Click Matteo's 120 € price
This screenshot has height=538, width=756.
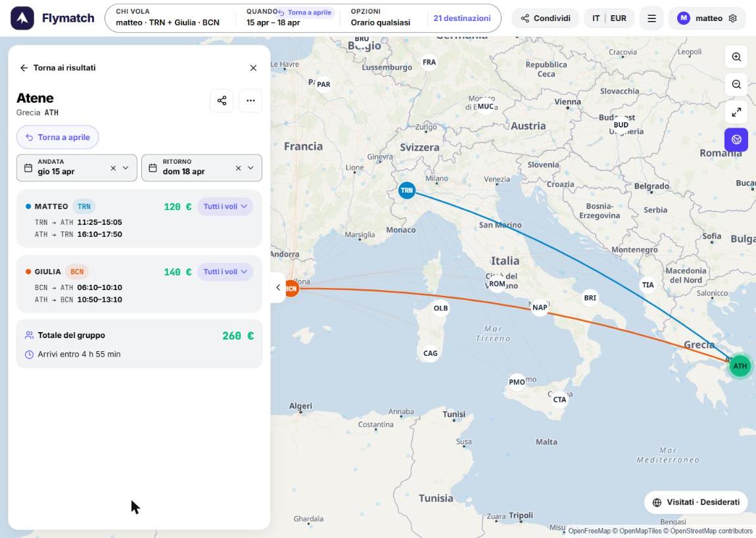177,207
